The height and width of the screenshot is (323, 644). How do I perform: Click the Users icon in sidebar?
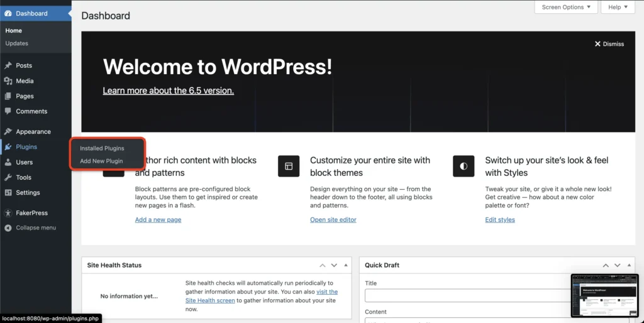[x=8, y=162]
